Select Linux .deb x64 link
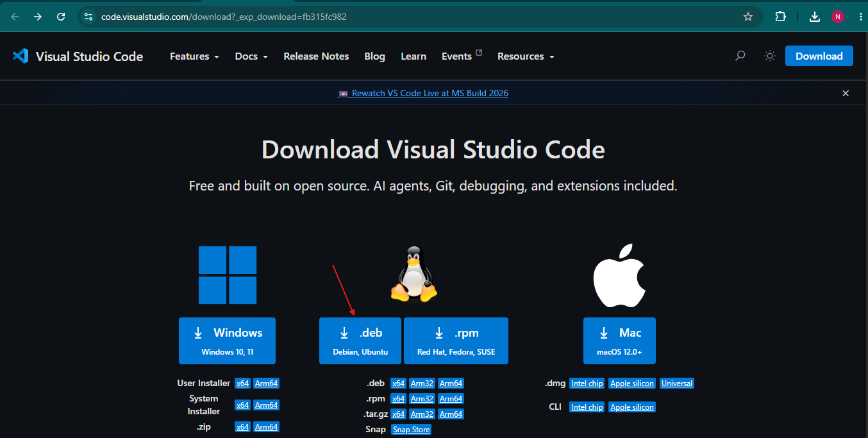Viewport: 868px width, 438px height. pos(398,383)
